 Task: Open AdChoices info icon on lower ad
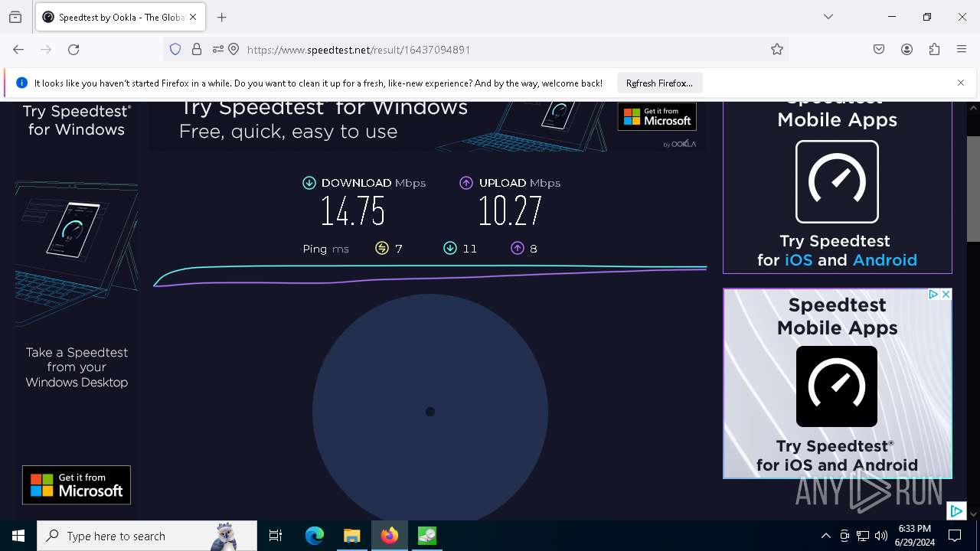(934, 295)
